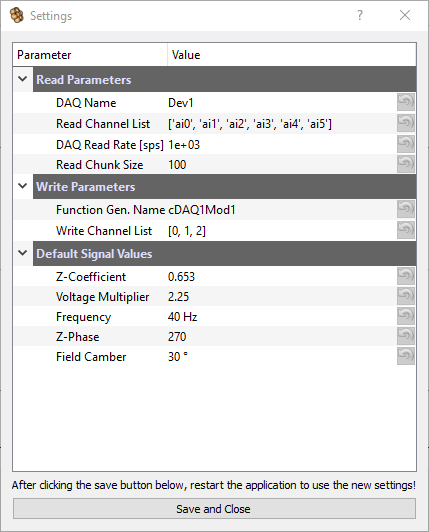Reset Z-Coefficient to default value
The width and height of the screenshot is (429, 532).
coord(406,276)
